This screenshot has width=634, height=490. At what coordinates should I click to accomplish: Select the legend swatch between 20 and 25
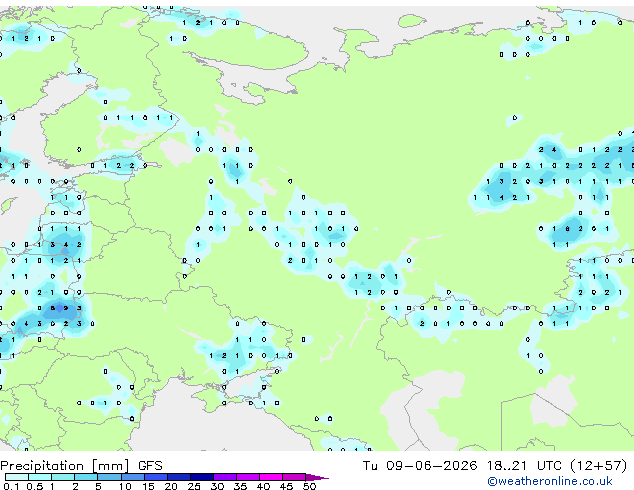pyautogui.click(x=178, y=477)
